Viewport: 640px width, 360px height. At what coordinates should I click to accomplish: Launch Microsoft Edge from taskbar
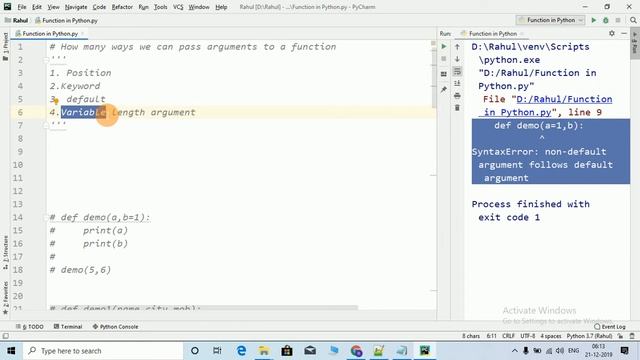coord(241,351)
